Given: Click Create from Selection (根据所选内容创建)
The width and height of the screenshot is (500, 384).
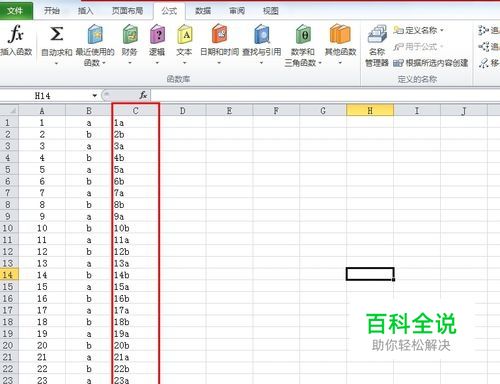Looking at the screenshot, I should coord(430,63).
